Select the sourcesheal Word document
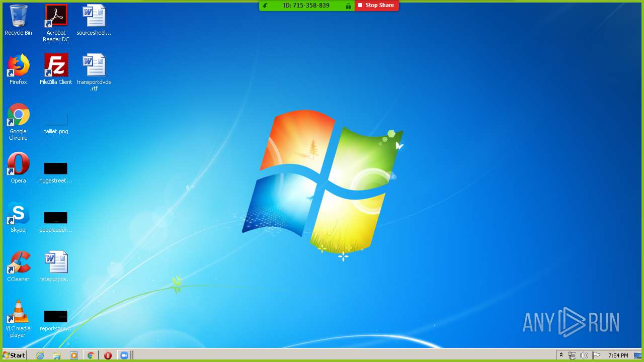The height and width of the screenshot is (362, 644). pyautogui.click(x=94, y=21)
